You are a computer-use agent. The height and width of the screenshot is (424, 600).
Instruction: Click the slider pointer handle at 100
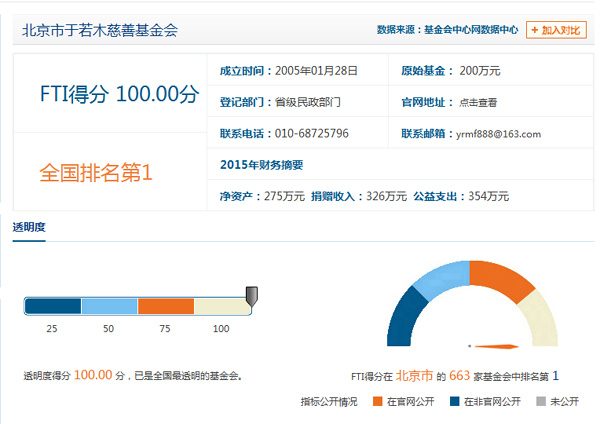point(251,296)
